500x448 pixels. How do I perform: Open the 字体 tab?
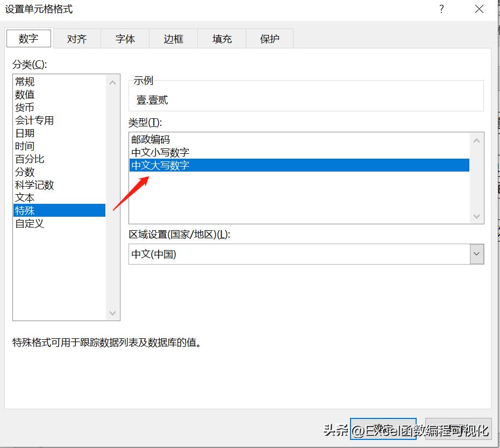pos(125,39)
